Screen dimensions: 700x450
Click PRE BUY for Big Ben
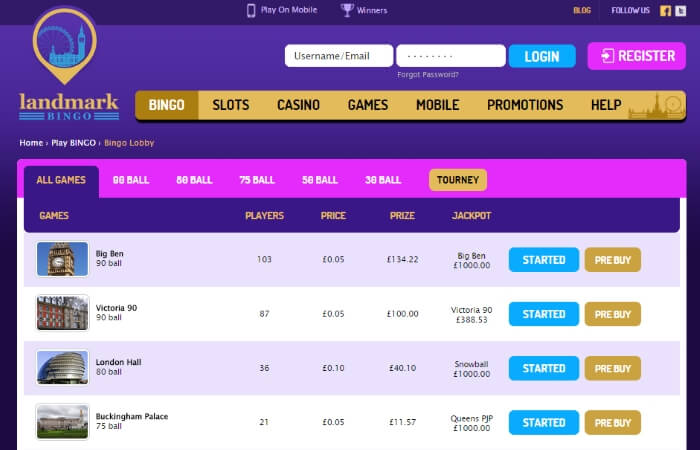(x=612, y=260)
